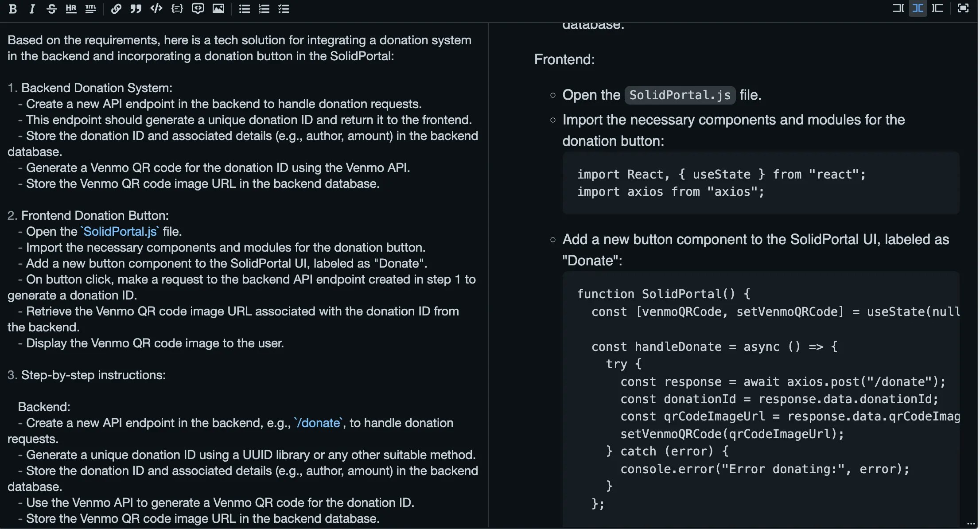Image resolution: width=980 pixels, height=529 pixels.
Task: Switch to editor-only view mode
Action: click(898, 8)
